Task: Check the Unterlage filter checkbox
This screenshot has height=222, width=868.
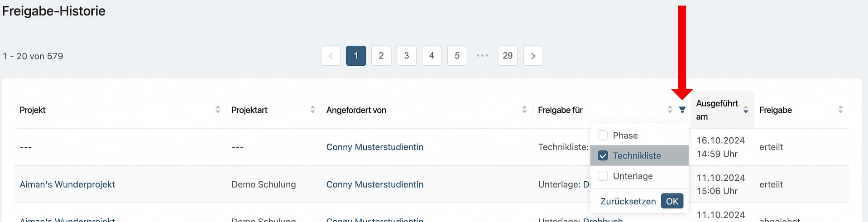Action: click(x=603, y=176)
